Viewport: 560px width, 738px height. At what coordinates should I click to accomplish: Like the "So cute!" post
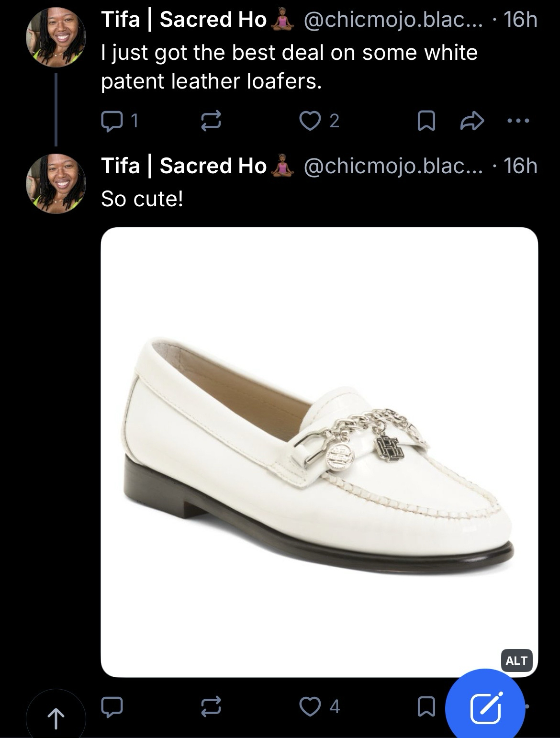pos(310,706)
